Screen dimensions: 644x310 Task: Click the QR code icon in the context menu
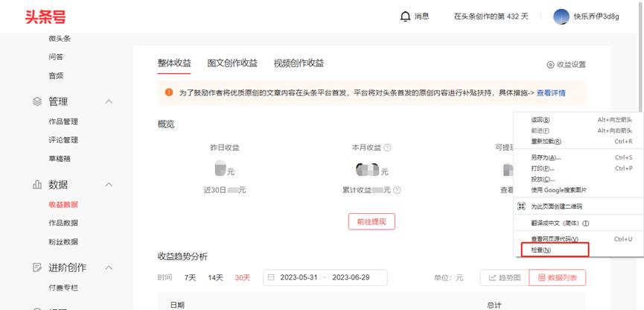pyautogui.click(x=521, y=206)
